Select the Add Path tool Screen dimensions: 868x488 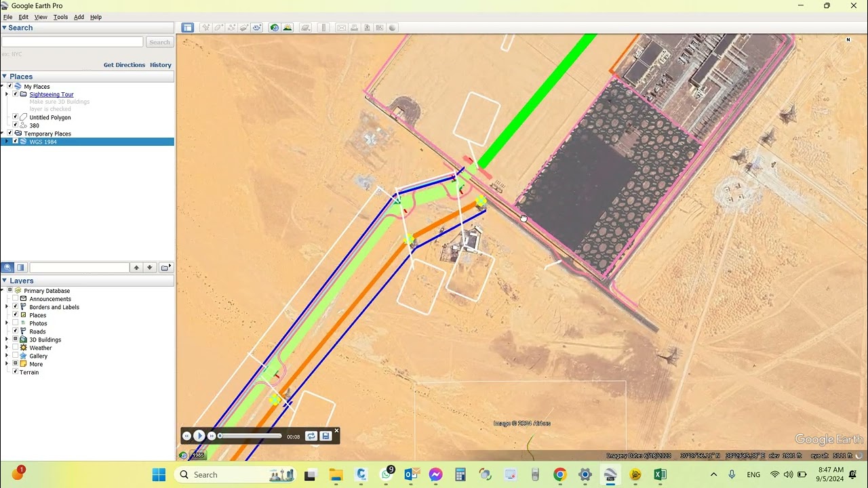[x=231, y=28]
